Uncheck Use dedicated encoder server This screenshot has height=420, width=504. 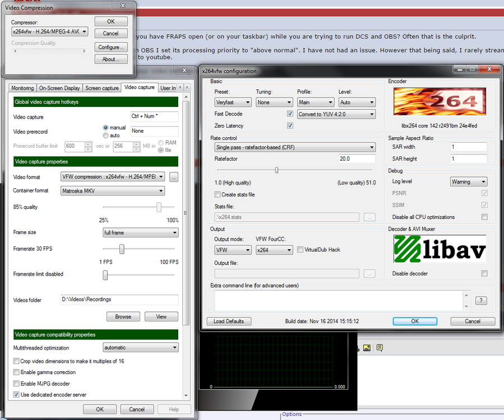click(16, 395)
